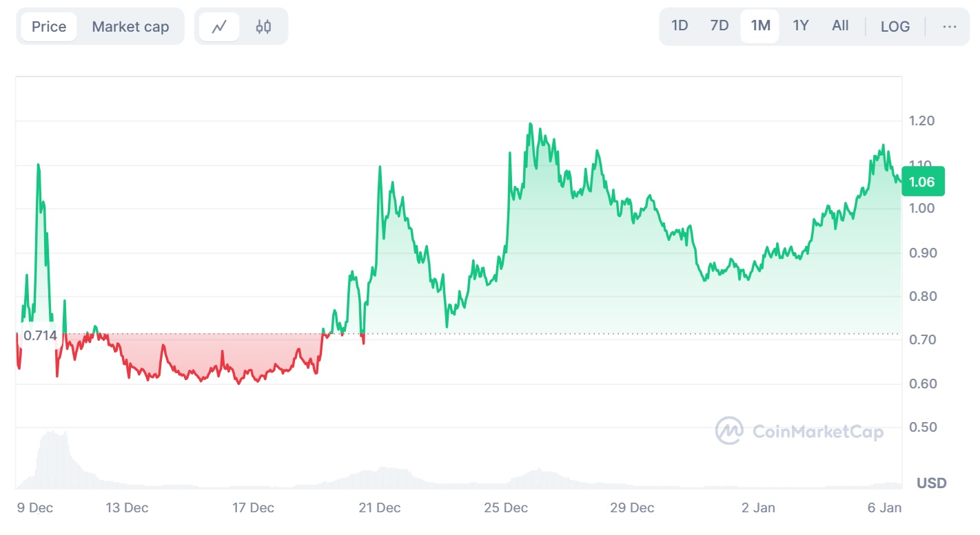
Task: Click the 0.714 starting price label
Action: 40,336
